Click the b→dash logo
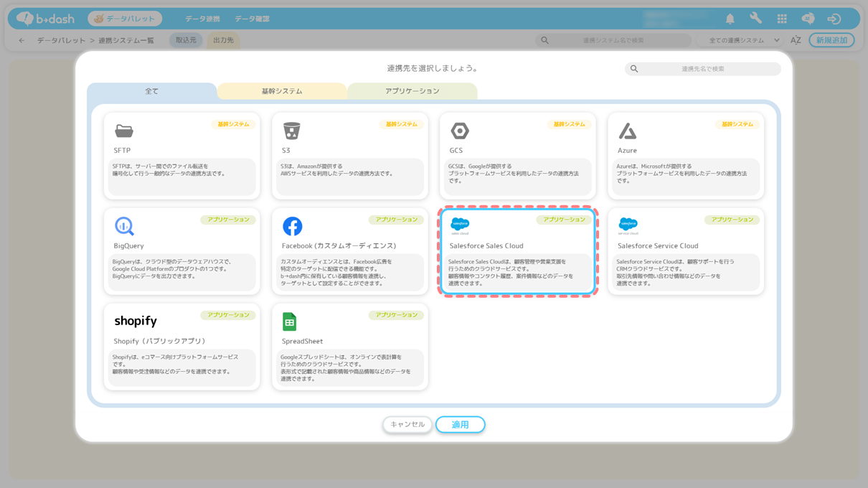 pos(45,19)
